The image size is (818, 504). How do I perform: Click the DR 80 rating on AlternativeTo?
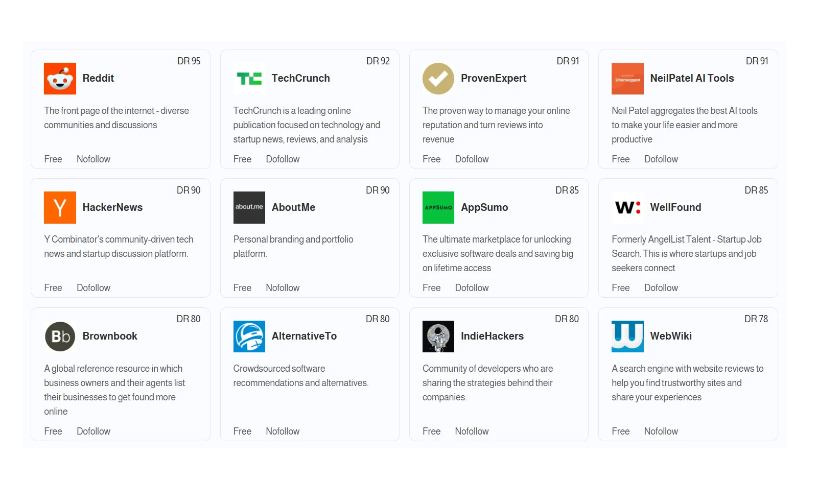(378, 319)
